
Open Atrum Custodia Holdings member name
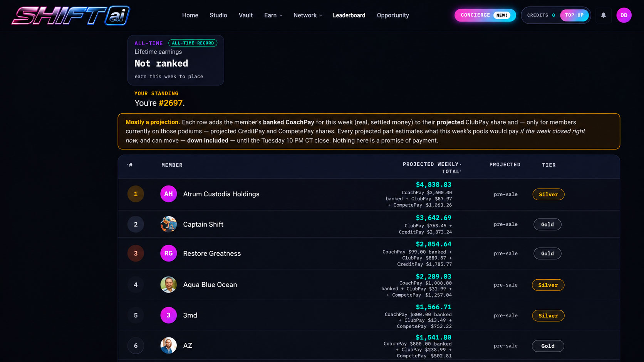pos(221,194)
